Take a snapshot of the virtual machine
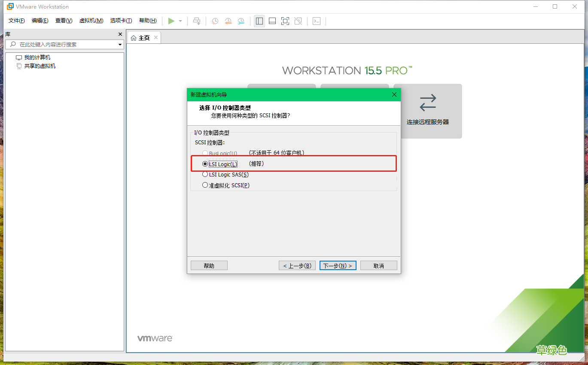588x365 pixels. (x=215, y=21)
